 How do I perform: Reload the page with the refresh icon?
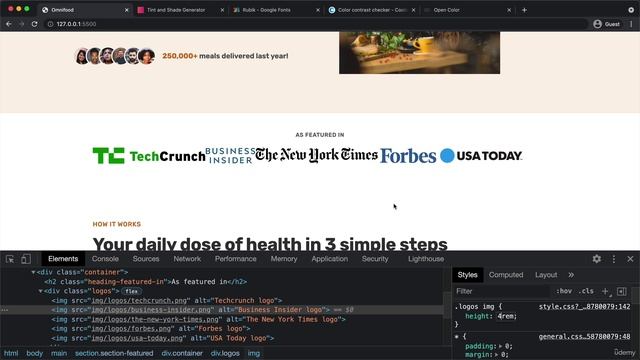pyautogui.click(x=35, y=24)
